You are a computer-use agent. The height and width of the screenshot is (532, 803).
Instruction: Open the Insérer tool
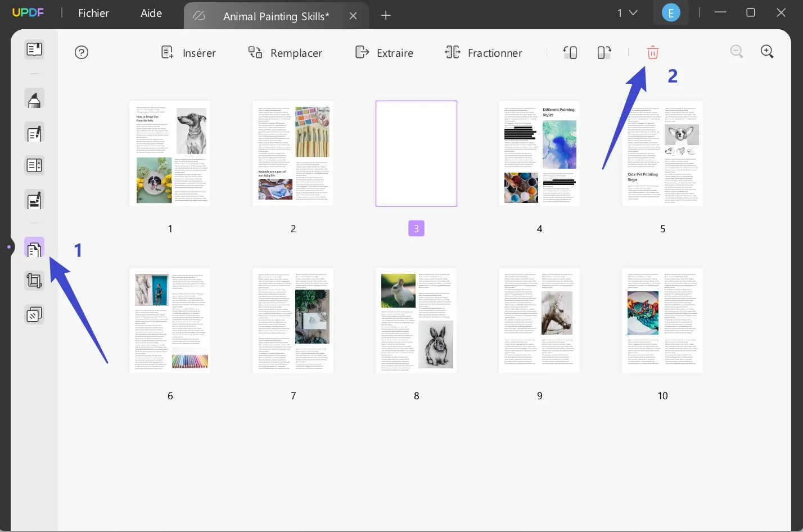[x=188, y=52]
